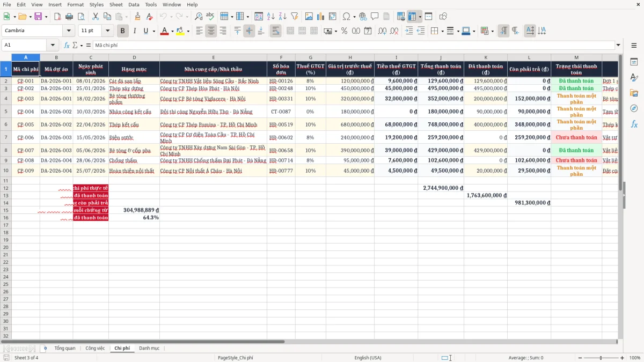Adjust the zoom slider
644x362 pixels.
601,358
